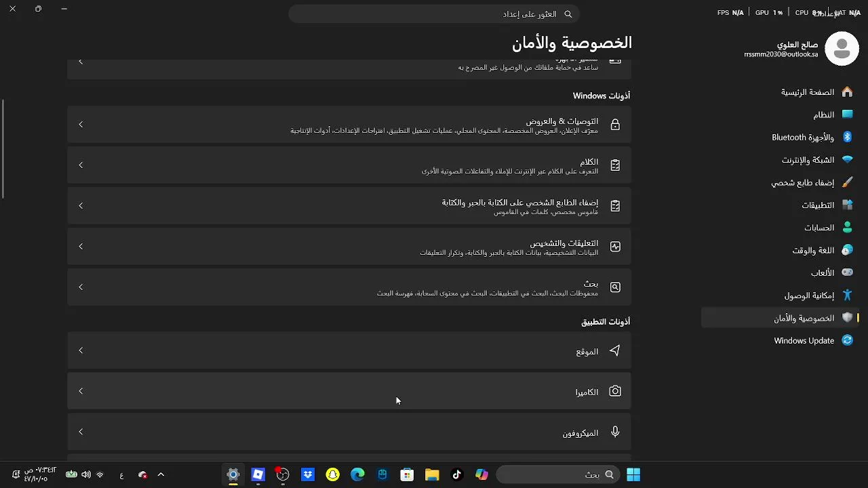This screenshot has width=868, height=488.
Task: Open the صالح العلوي account profile
Action: [801, 49]
